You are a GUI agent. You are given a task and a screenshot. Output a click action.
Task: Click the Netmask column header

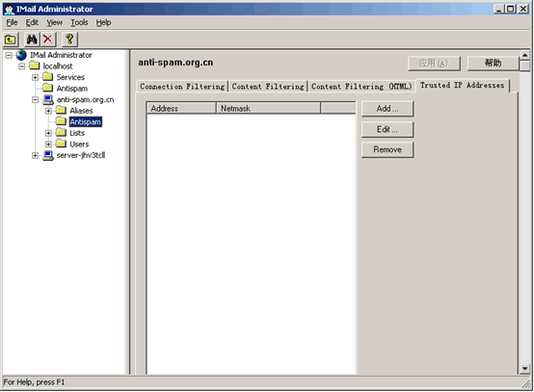[x=268, y=108]
